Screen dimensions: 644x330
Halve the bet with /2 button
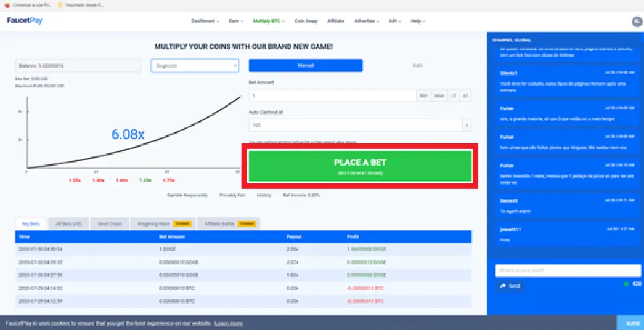click(454, 95)
